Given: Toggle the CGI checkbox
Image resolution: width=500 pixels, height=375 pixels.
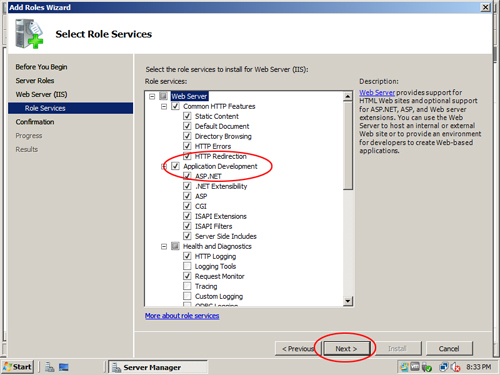Looking at the screenshot, I should pyautogui.click(x=187, y=206).
